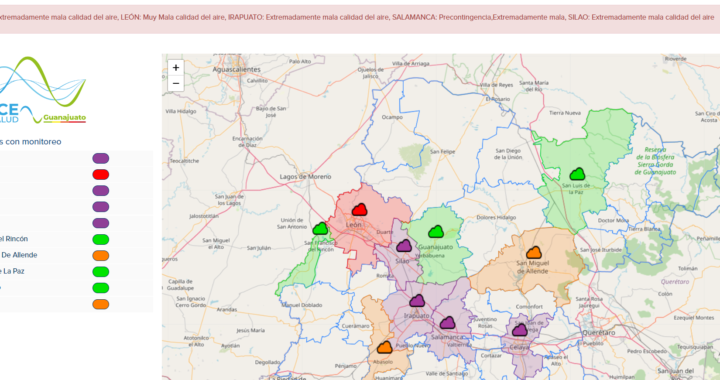This screenshot has height=380, width=720.
Task: Click the air quality alert banner text
Action: pyautogui.click(x=356, y=17)
